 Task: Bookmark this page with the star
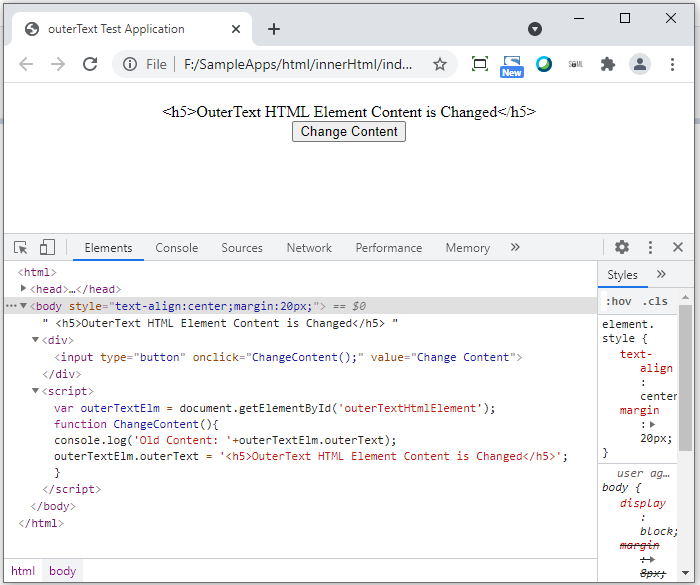[x=440, y=64]
